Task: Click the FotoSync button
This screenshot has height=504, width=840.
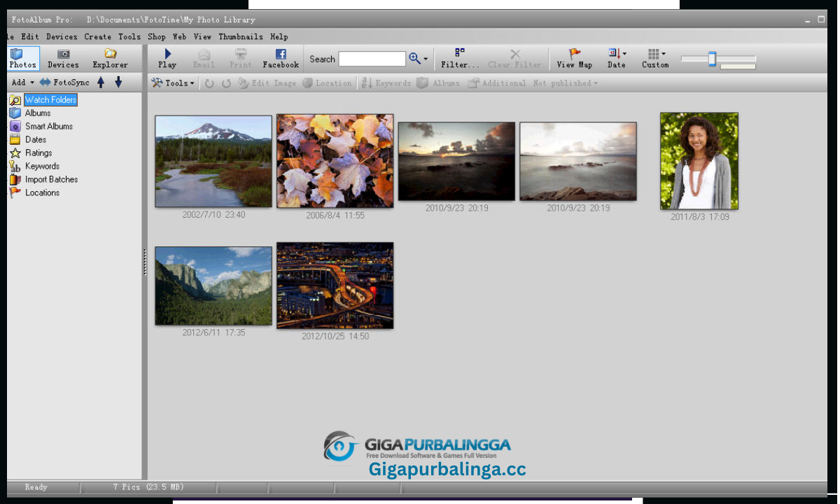Action: coord(64,83)
